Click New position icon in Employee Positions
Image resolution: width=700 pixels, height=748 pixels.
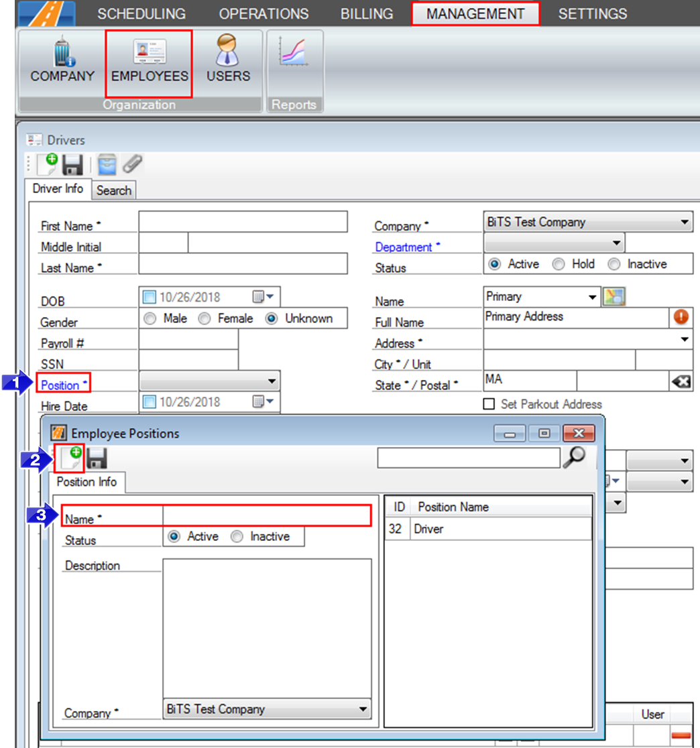pyautogui.click(x=70, y=458)
